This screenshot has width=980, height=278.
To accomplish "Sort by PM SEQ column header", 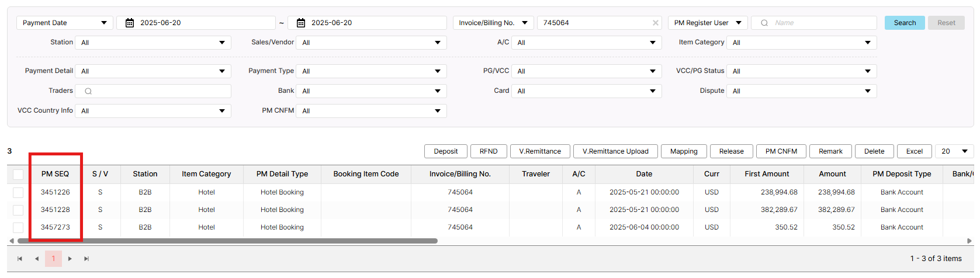I will [x=55, y=174].
